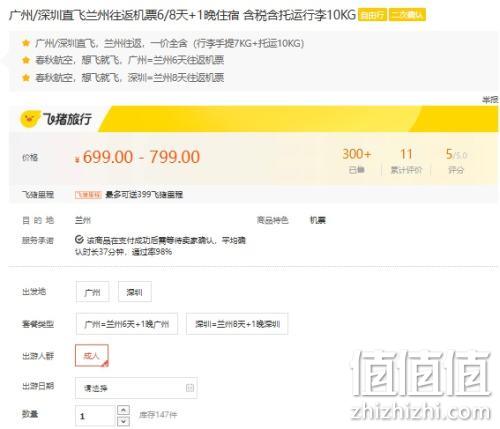Click the 二次确认 yellow tag

tap(407, 15)
